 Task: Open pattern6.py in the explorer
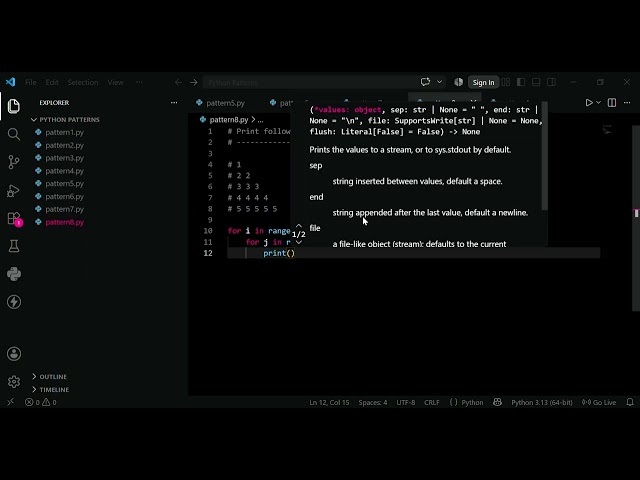click(64, 196)
